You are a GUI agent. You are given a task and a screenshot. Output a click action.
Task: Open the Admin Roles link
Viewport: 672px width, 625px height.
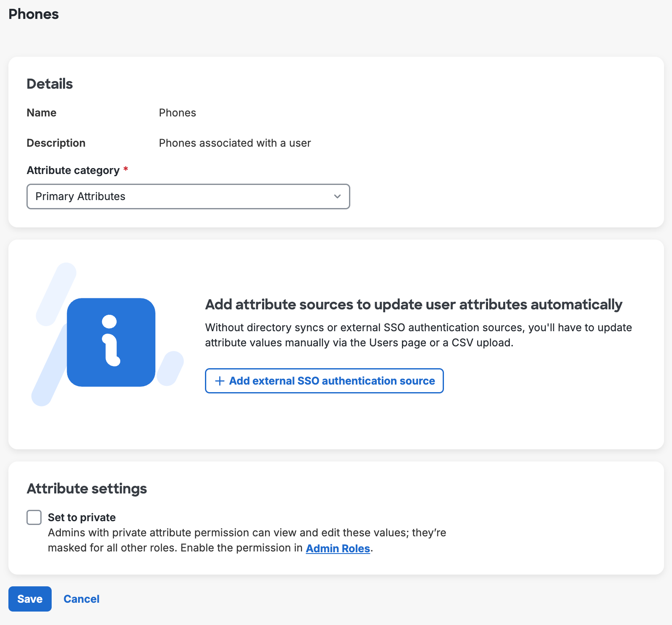pos(337,548)
